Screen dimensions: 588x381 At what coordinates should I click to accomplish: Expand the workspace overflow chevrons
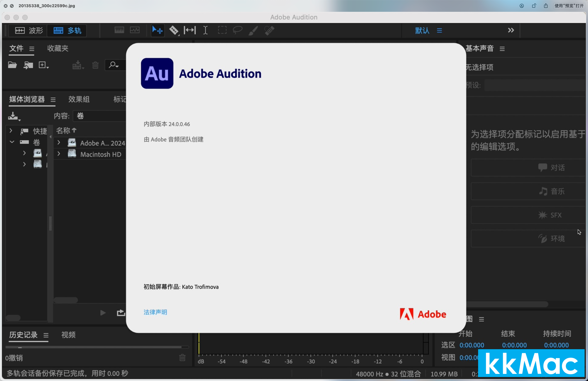tap(511, 30)
